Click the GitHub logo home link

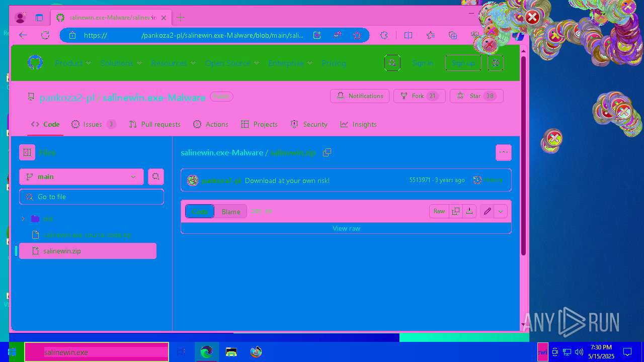pos(35,63)
